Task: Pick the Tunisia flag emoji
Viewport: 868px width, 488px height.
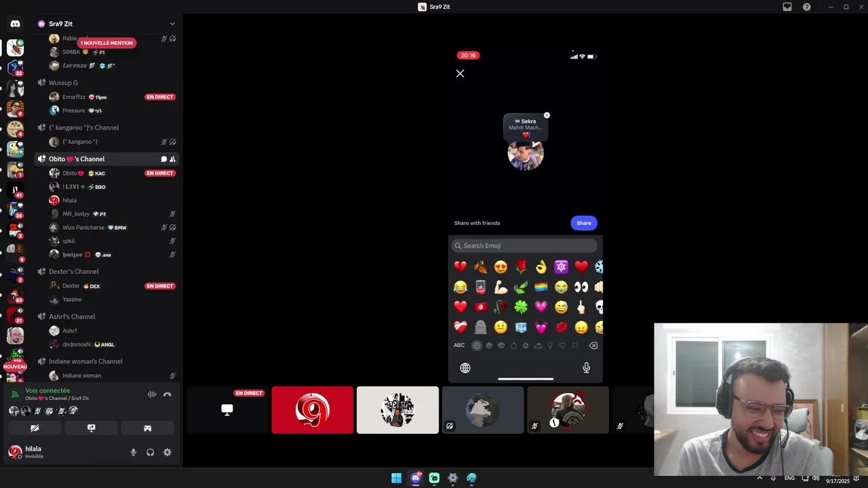Action: [x=480, y=307]
